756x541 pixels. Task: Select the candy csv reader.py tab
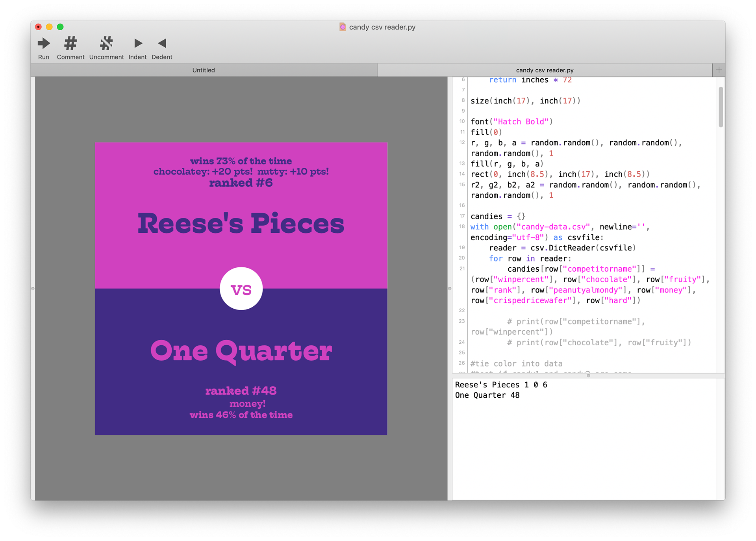point(545,70)
